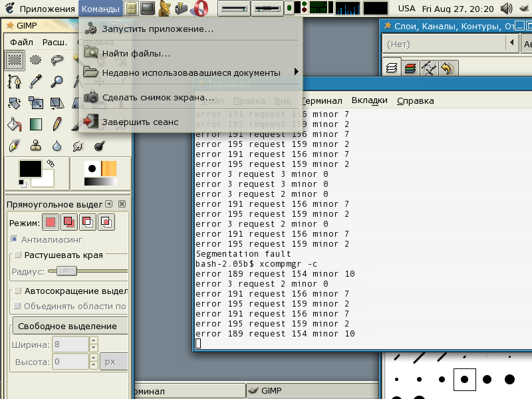Click the satellite dish launcher in panel

164,9
